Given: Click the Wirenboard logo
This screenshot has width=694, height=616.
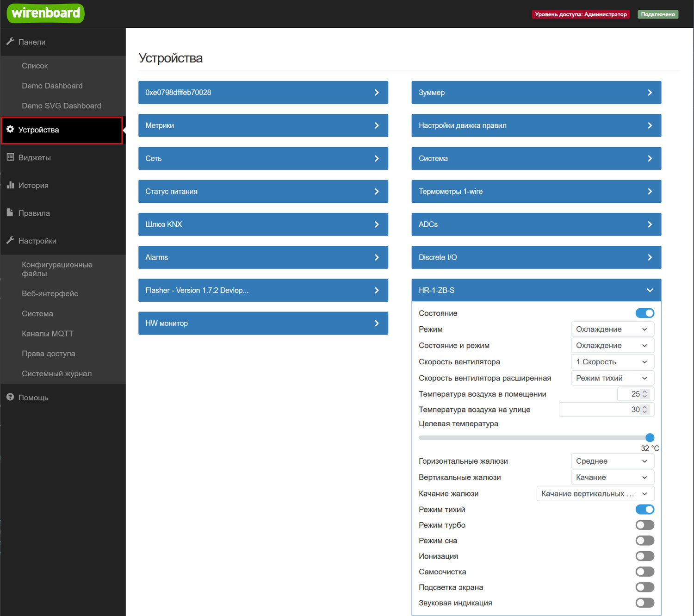Looking at the screenshot, I should pos(45,13).
